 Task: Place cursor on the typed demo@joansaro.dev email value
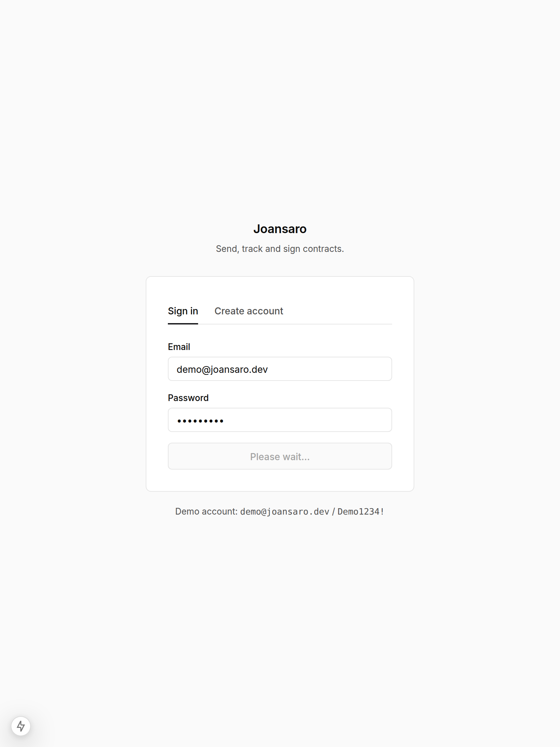(x=222, y=369)
